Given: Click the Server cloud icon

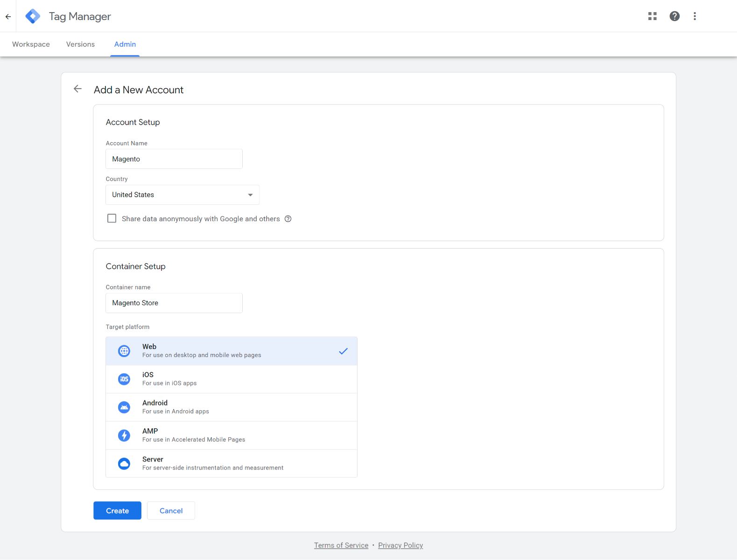Looking at the screenshot, I should [x=124, y=463].
